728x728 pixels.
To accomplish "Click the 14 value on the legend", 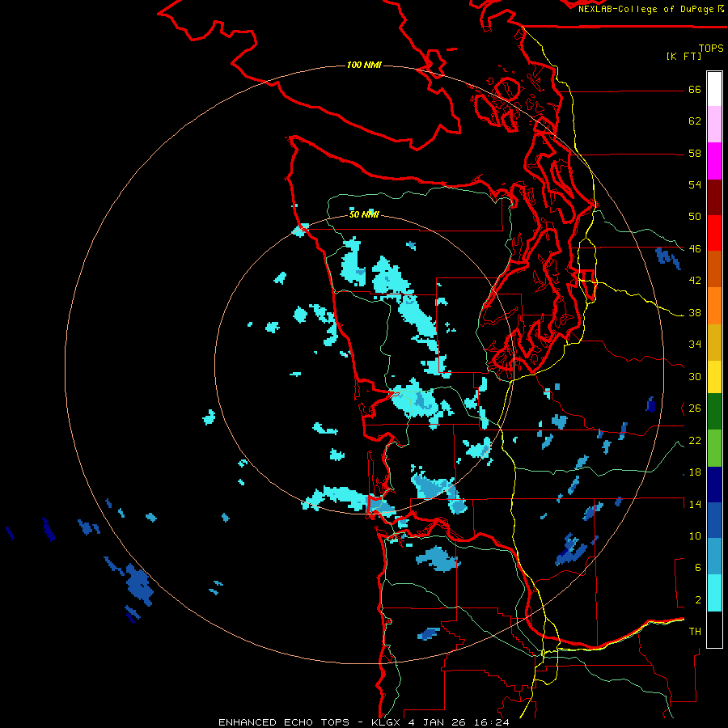I will (695, 504).
